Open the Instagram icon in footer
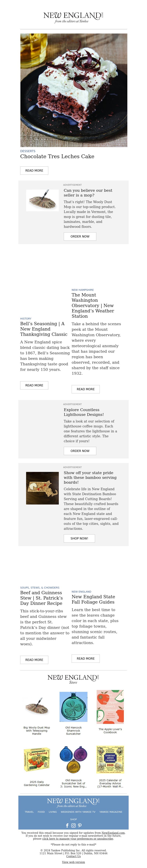The width and height of the screenshot is (147, 868). tap(73, 825)
